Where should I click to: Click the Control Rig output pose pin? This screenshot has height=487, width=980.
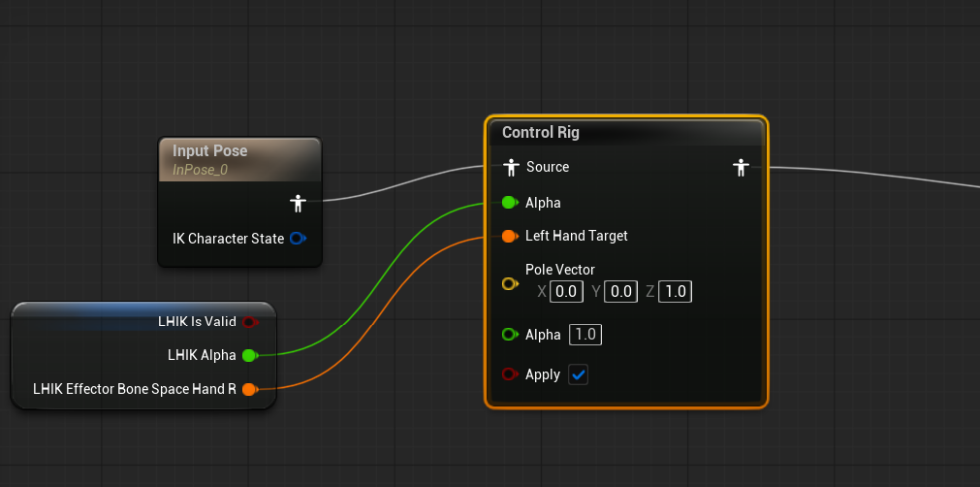741,167
